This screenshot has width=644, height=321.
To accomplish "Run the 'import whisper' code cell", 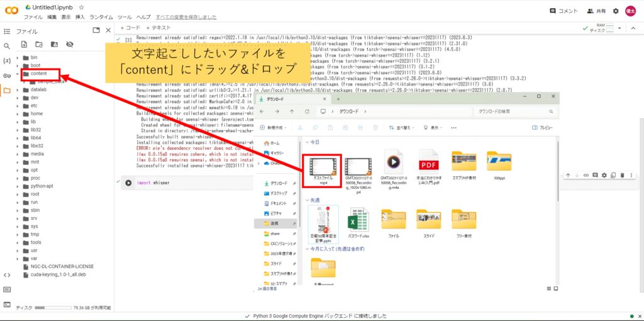I will [128, 183].
